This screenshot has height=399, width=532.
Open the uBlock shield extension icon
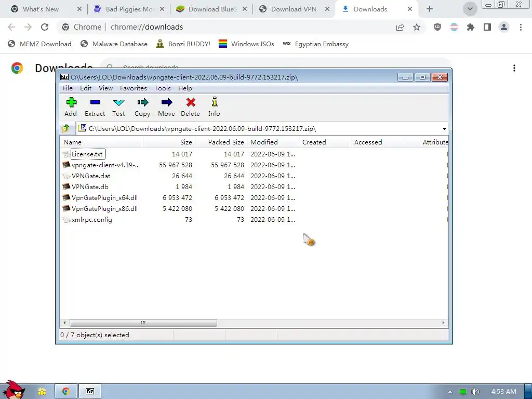[x=437, y=27]
